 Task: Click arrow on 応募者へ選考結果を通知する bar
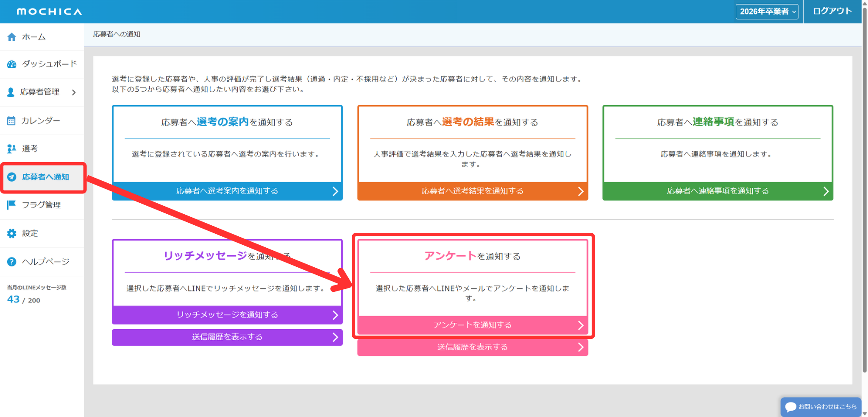click(x=580, y=191)
